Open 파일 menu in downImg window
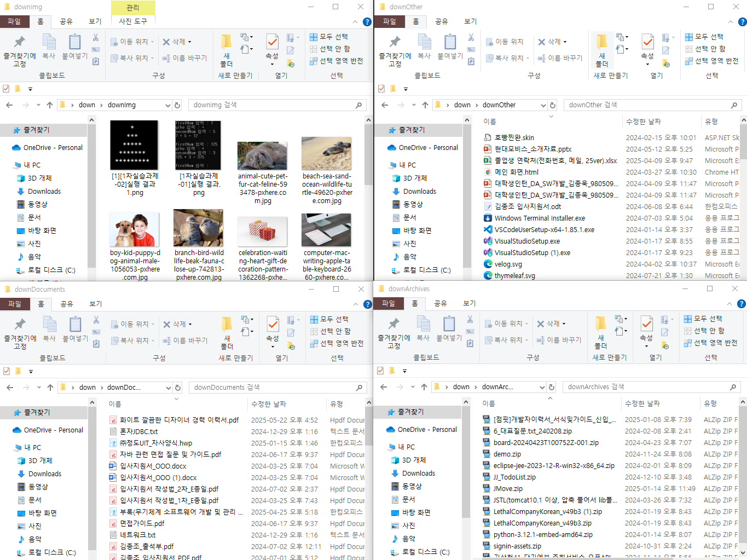This screenshot has height=560, width=747. point(14,21)
